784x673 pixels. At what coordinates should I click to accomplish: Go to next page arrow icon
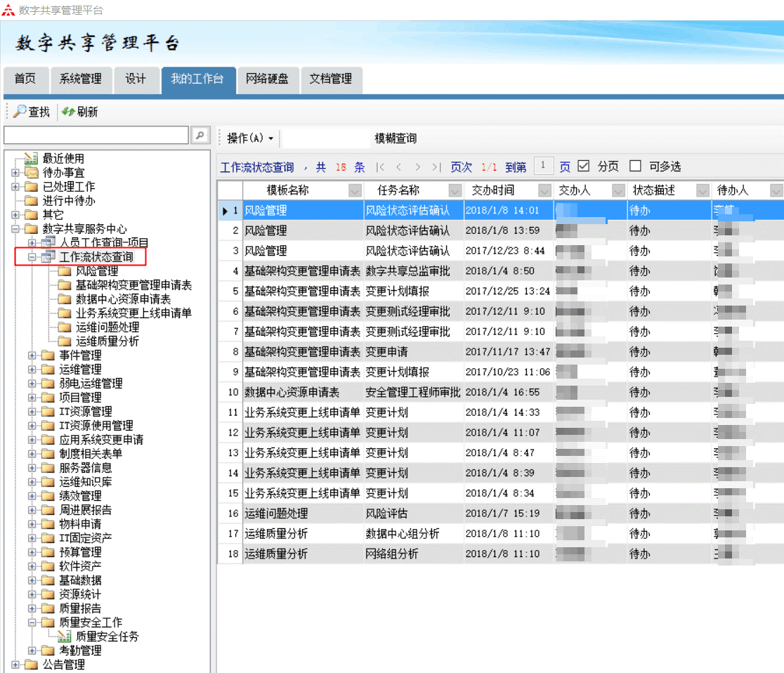(x=418, y=167)
